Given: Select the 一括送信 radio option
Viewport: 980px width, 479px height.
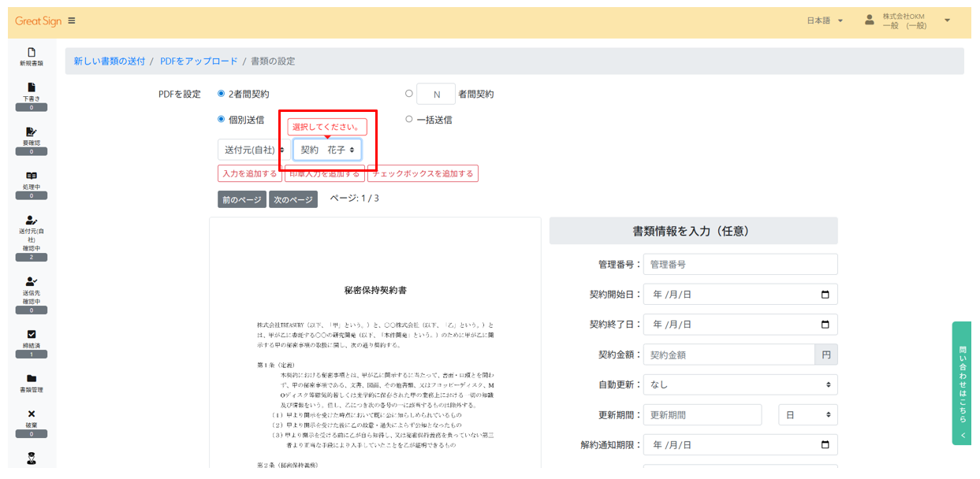Looking at the screenshot, I should click(x=409, y=119).
